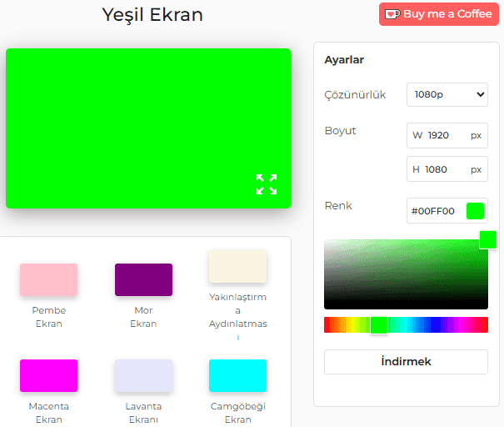This screenshot has width=504, height=427.
Task: Click the green swatch beside hex code
Action: [x=475, y=211]
